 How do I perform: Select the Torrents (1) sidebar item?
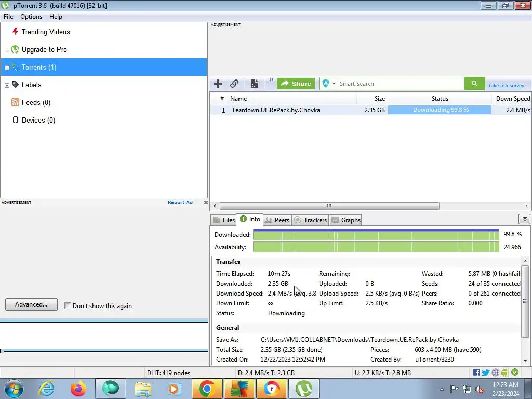pyautogui.click(x=104, y=67)
